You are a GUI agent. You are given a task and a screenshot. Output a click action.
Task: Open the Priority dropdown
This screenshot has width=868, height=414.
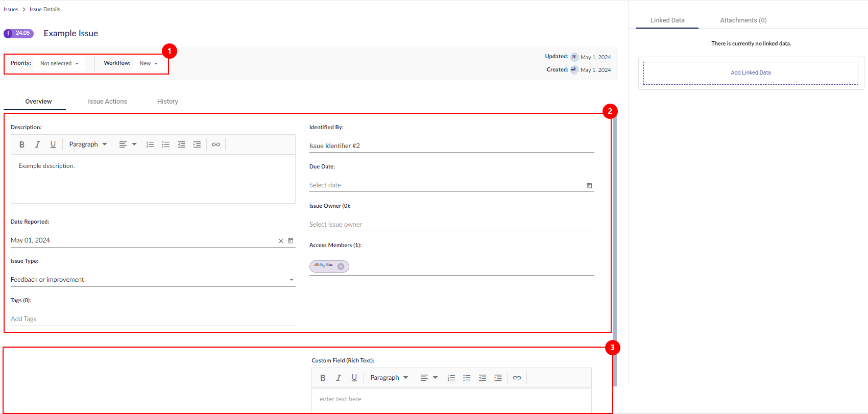point(59,64)
